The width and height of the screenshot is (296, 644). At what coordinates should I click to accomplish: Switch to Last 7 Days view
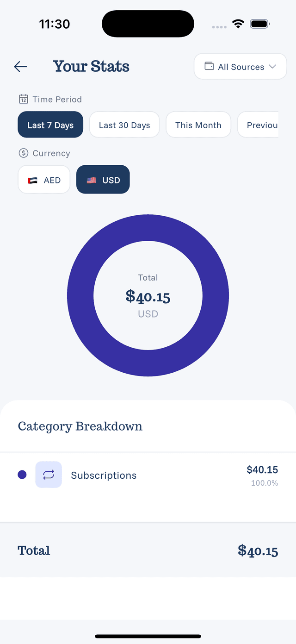[x=50, y=125]
